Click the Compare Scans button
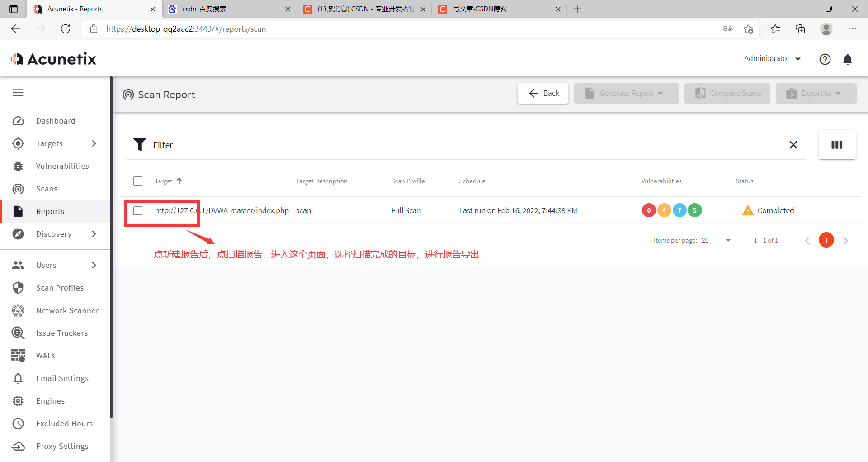This screenshot has height=462, width=868. coord(727,93)
